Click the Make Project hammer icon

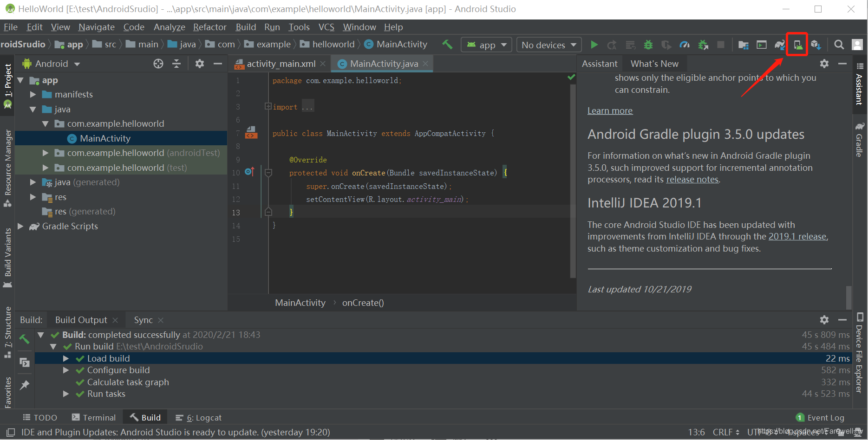pyautogui.click(x=447, y=45)
